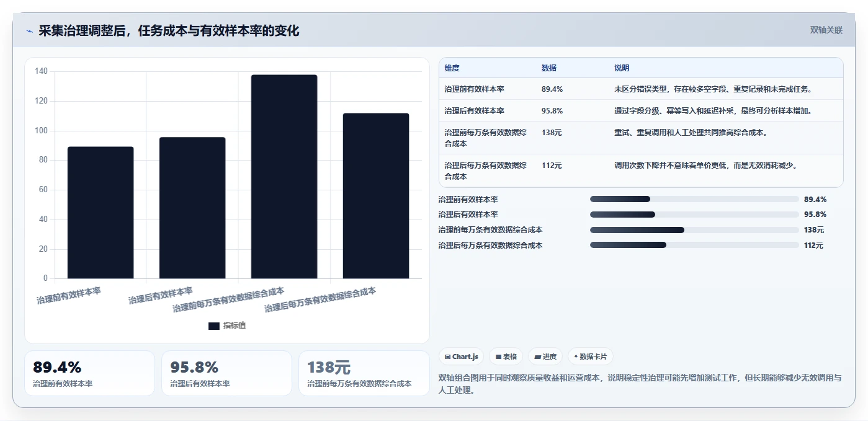Click the 表格 tag chip
The image size is (868, 421).
[x=506, y=357]
